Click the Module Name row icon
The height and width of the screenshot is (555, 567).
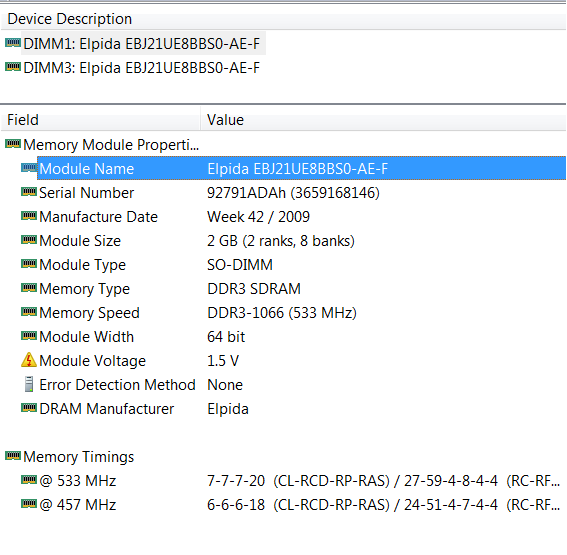[x=29, y=168]
